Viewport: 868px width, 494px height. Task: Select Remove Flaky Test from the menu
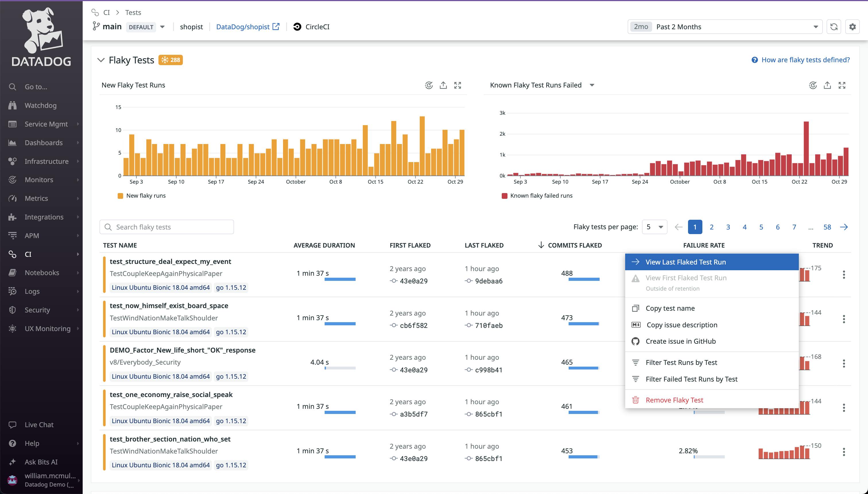pyautogui.click(x=674, y=400)
